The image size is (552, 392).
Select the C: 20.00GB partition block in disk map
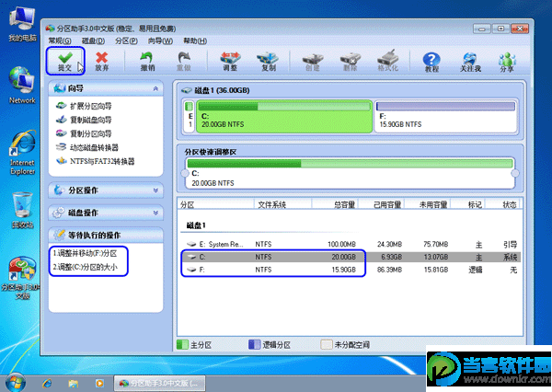(284, 117)
